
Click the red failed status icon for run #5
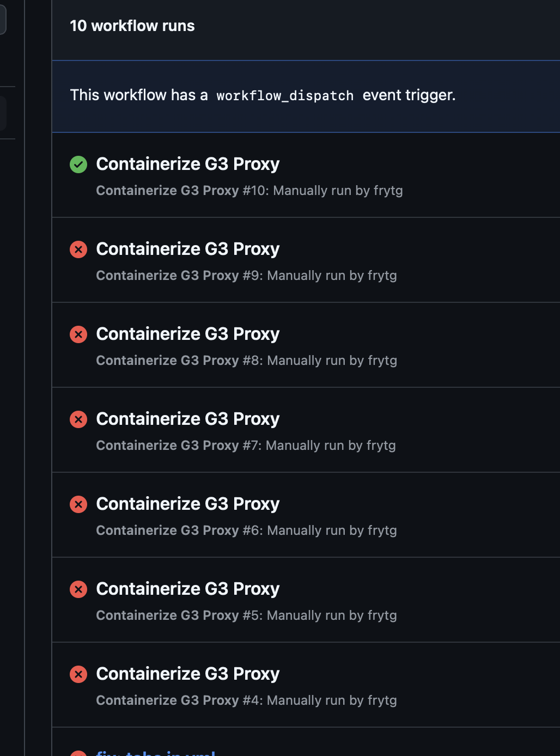coord(78,589)
